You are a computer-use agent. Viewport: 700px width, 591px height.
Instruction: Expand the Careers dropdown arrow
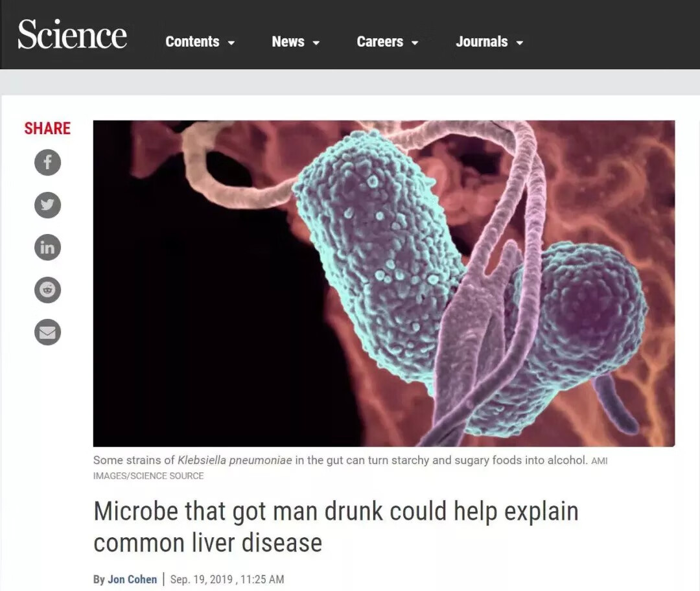[415, 43]
